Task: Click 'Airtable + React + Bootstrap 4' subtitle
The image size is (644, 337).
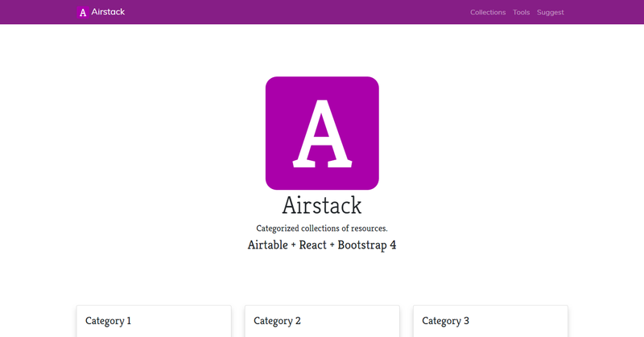Action: [x=322, y=245]
